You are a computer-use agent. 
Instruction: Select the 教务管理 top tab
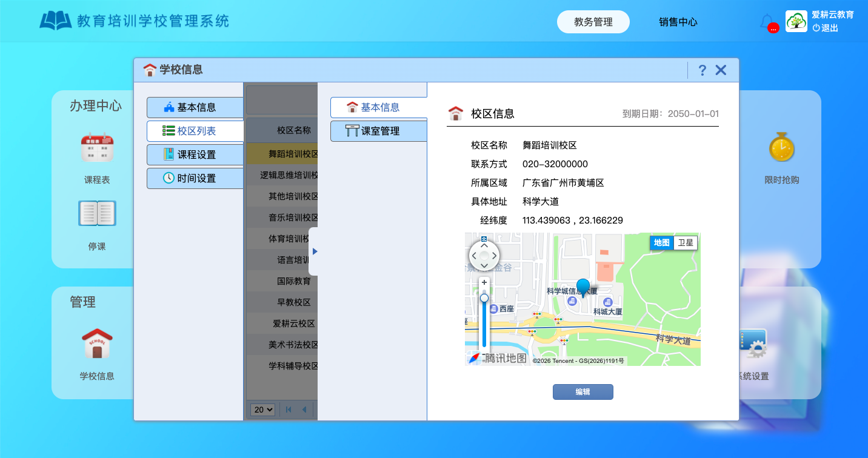[593, 22]
